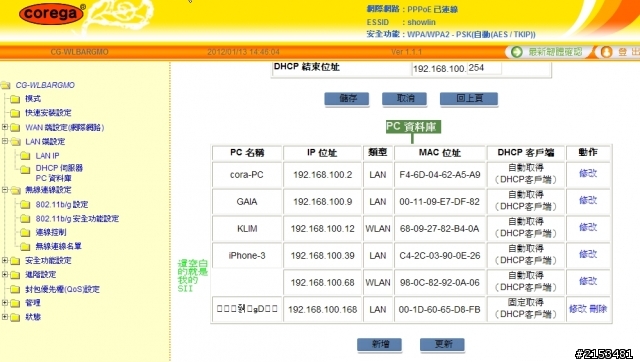Click the 連線控制 folder icon
The width and height of the screenshot is (640, 362).
[x=25, y=233]
